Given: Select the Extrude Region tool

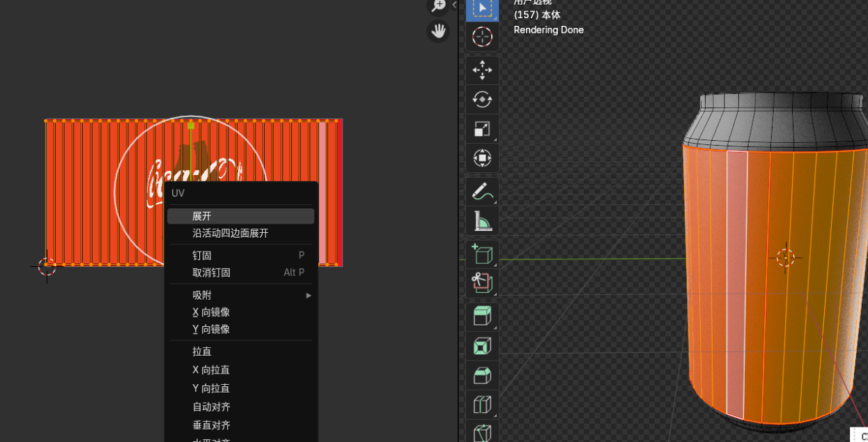Looking at the screenshot, I should tap(482, 316).
